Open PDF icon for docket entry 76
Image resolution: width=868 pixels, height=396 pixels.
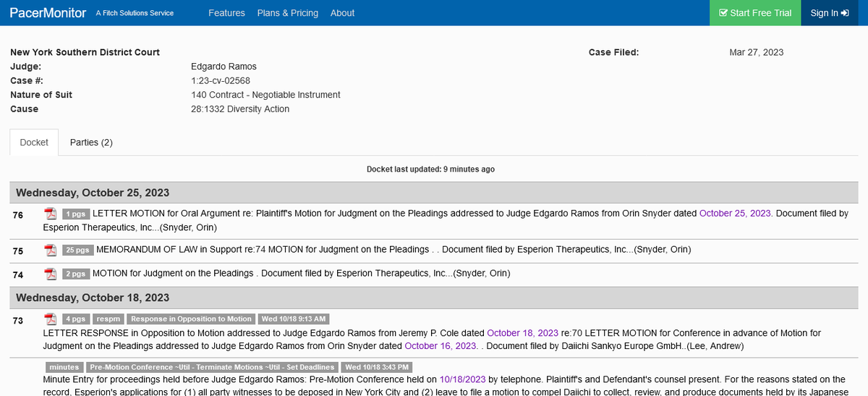[51, 214]
